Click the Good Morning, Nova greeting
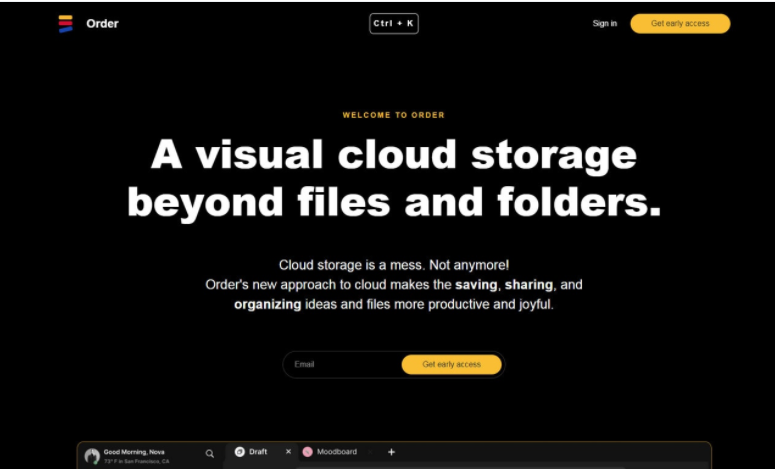775x469 pixels. point(134,451)
